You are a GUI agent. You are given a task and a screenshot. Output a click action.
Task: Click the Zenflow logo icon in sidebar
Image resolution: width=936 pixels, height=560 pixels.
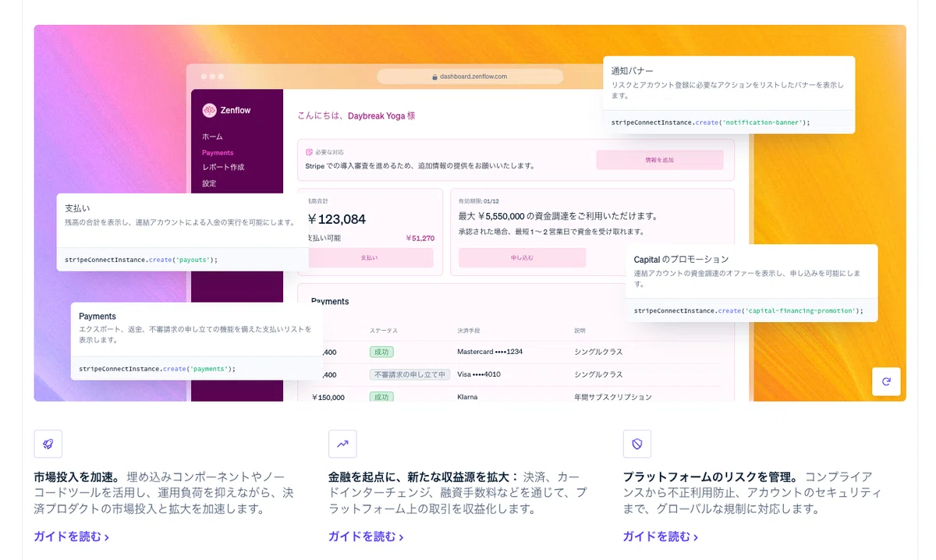pos(209,110)
